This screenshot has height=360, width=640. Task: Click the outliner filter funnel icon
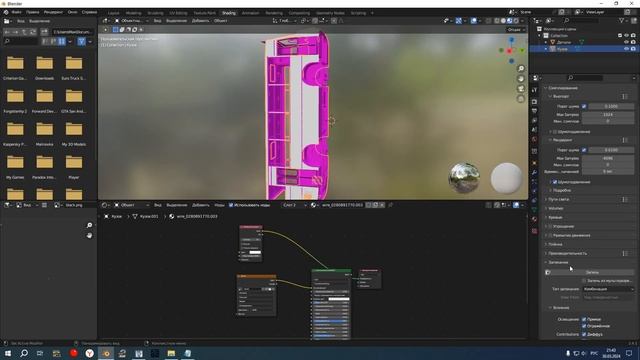click(x=622, y=20)
